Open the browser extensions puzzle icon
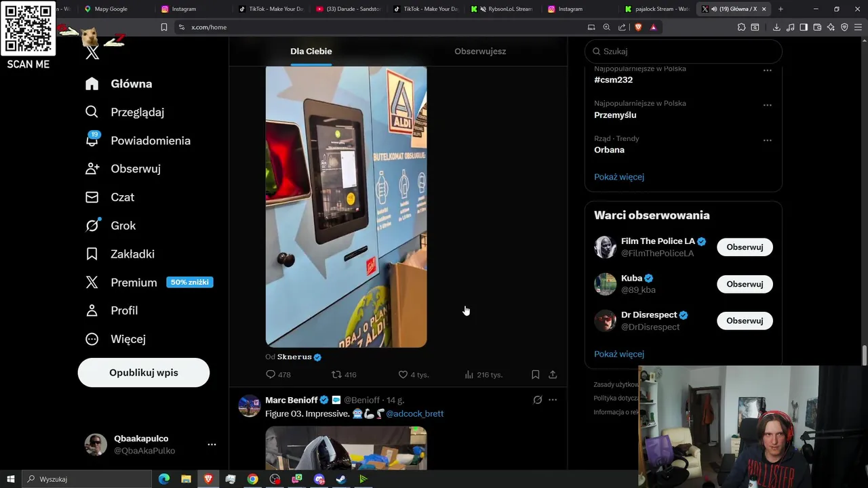Viewport: 868px width, 488px height. [x=741, y=27]
